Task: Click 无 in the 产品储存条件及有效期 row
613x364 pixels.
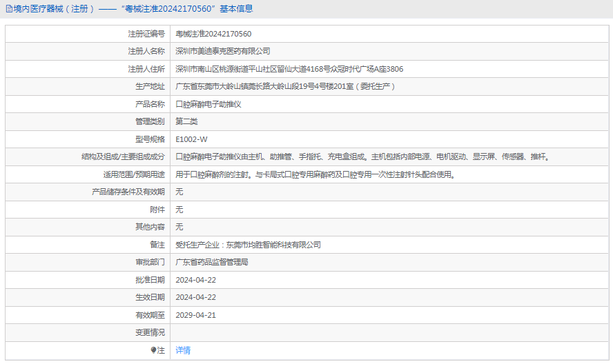Action: (179, 192)
